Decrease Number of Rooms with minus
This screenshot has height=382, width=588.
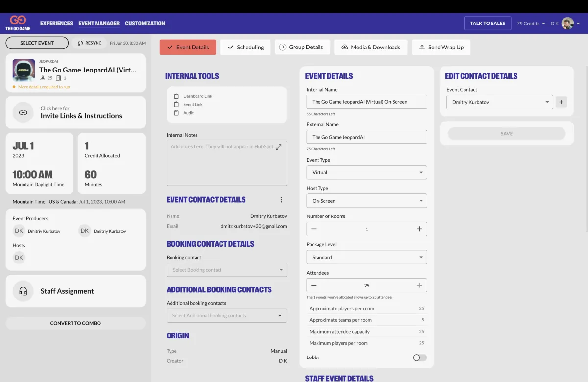coord(314,229)
